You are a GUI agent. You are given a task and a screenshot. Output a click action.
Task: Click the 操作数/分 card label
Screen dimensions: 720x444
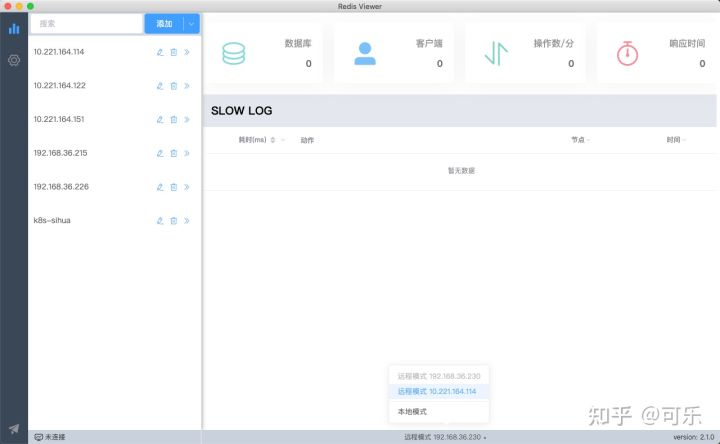coord(554,43)
